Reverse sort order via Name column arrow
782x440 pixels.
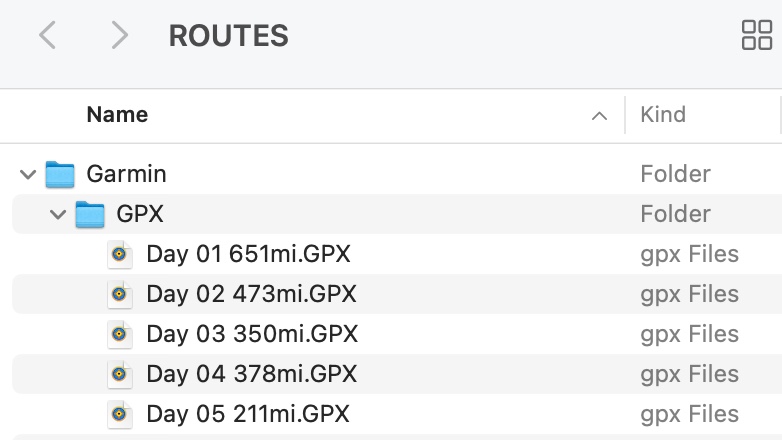point(599,116)
